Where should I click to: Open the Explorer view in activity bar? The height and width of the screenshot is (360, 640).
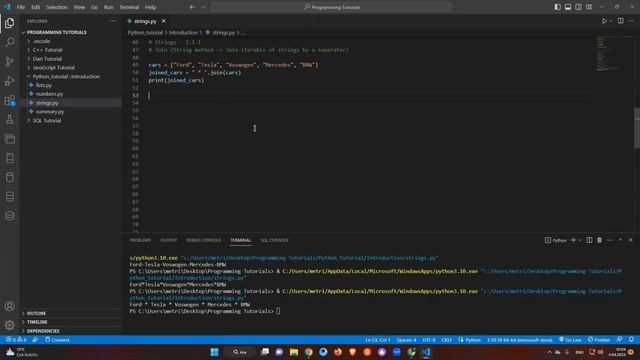coord(10,23)
